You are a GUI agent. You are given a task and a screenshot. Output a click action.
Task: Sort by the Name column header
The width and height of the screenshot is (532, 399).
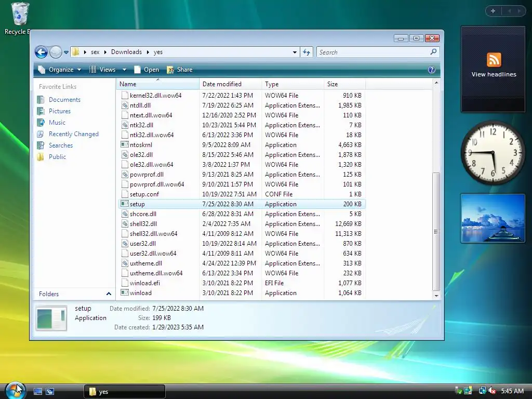pos(158,84)
